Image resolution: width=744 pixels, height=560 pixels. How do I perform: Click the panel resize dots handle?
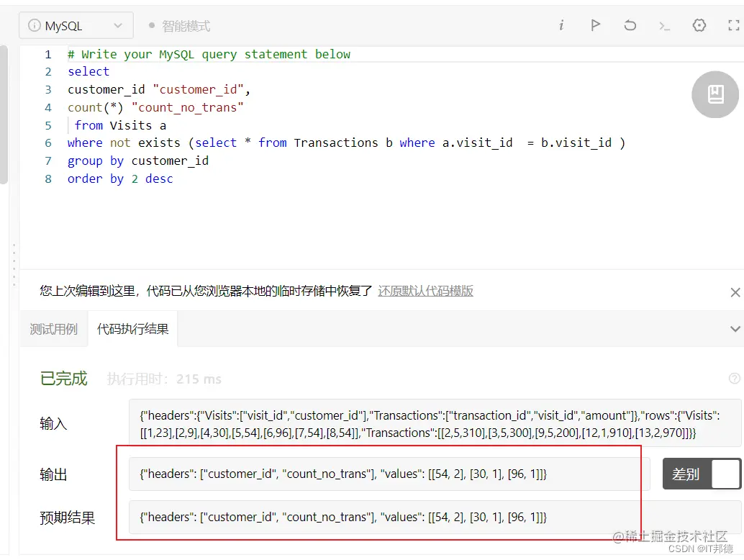coord(14,264)
